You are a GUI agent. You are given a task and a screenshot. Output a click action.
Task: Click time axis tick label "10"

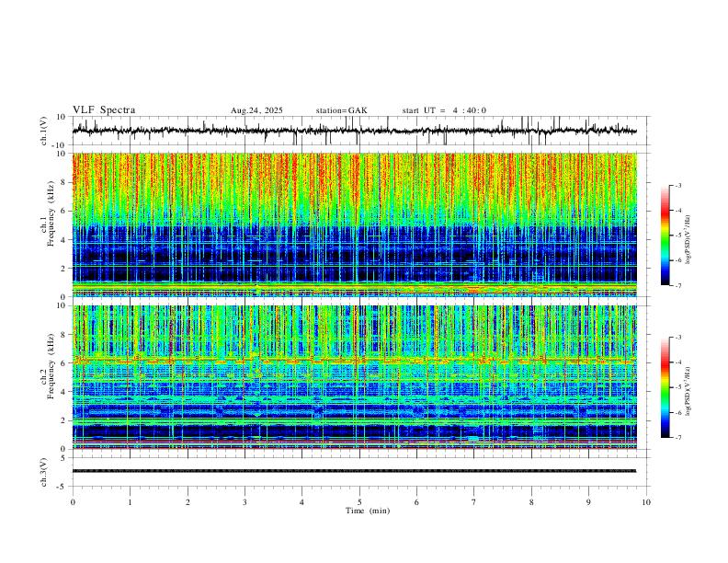(646, 502)
